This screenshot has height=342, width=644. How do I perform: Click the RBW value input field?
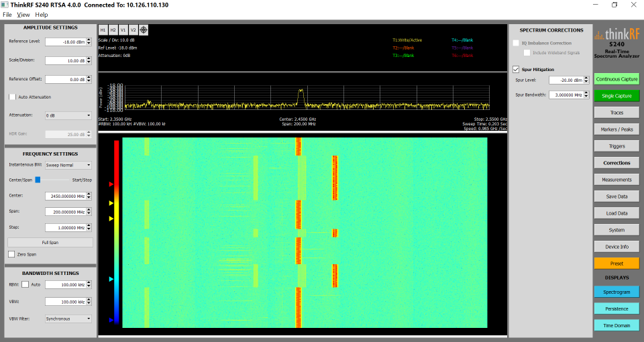point(66,284)
